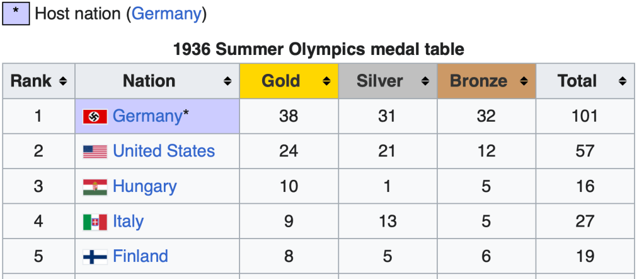Click the Germany flag icon

95,117
